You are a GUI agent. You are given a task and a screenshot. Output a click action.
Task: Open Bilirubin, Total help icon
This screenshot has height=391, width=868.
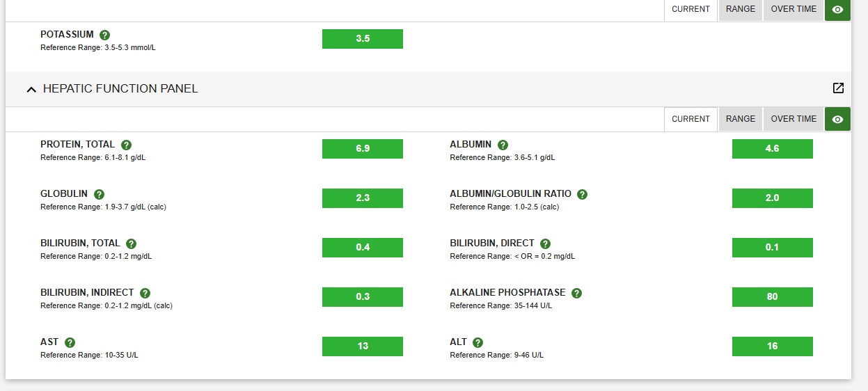tap(131, 244)
